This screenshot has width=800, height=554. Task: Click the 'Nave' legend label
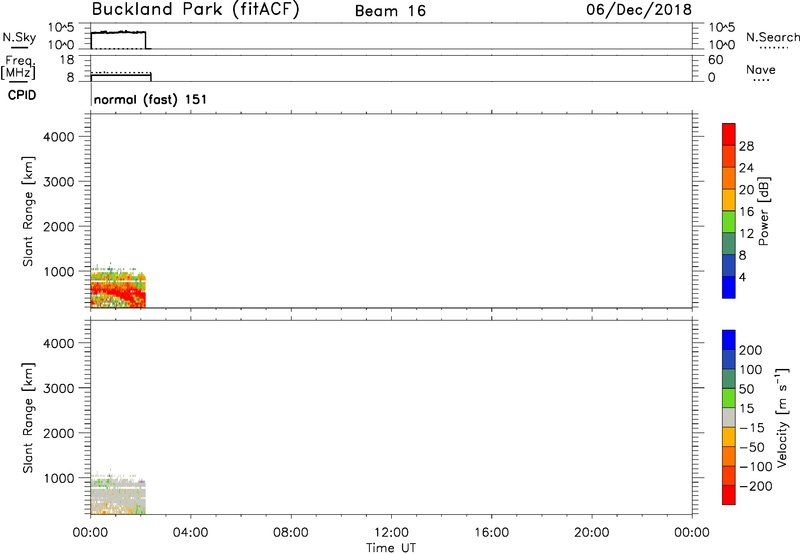pyautogui.click(x=761, y=69)
